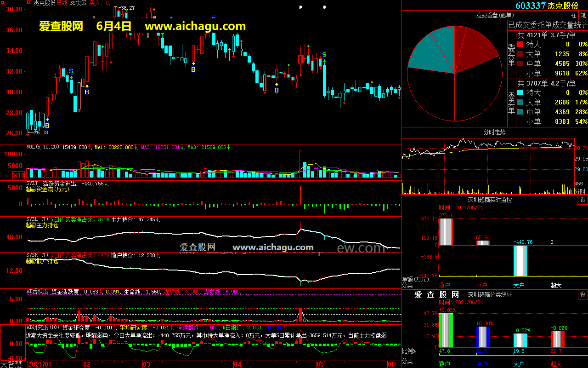
Task: Select the May S sell signal marker
Action: coord(324,55)
